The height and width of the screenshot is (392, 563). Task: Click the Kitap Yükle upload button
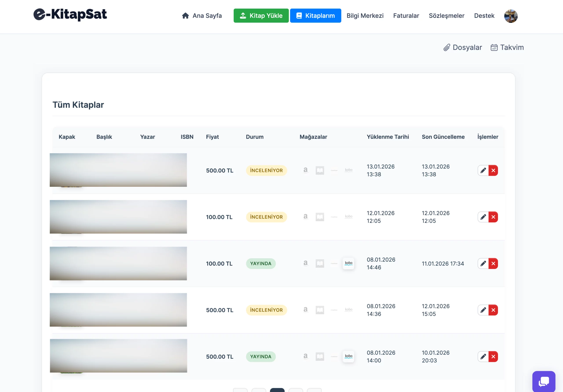261,16
